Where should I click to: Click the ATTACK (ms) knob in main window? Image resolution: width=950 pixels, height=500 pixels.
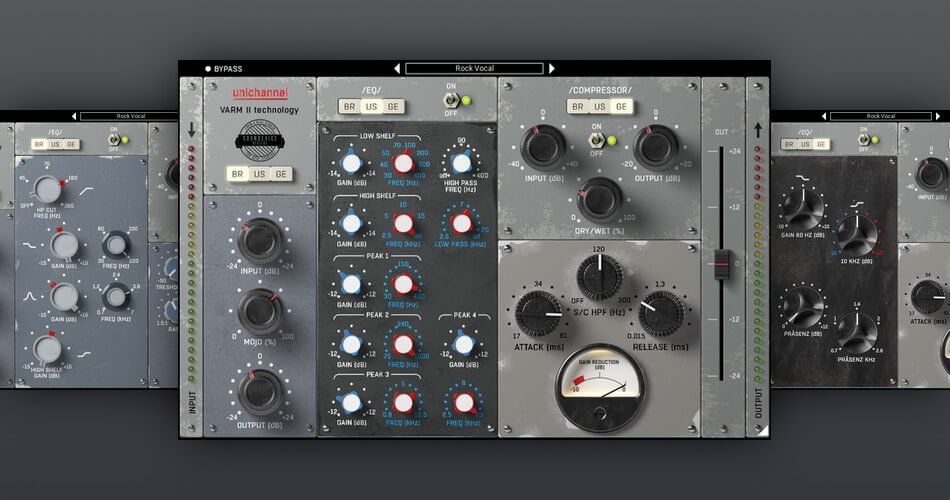(x=538, y=314)
